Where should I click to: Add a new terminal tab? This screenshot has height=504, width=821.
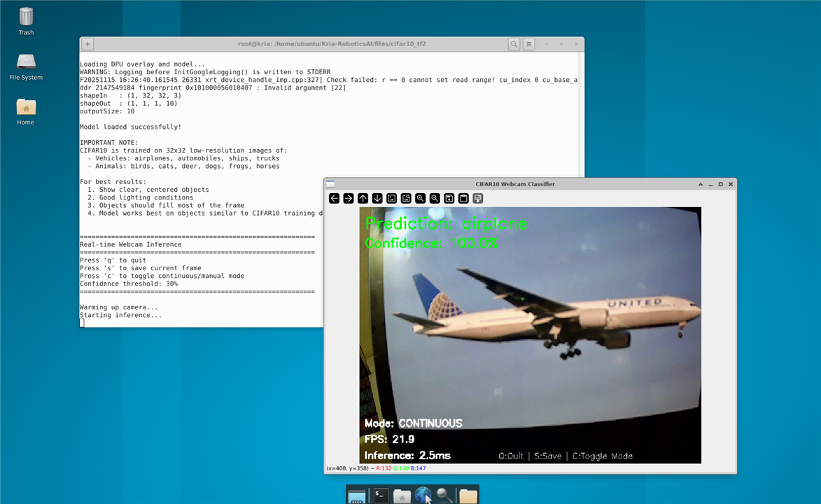(x=87, y=44)
